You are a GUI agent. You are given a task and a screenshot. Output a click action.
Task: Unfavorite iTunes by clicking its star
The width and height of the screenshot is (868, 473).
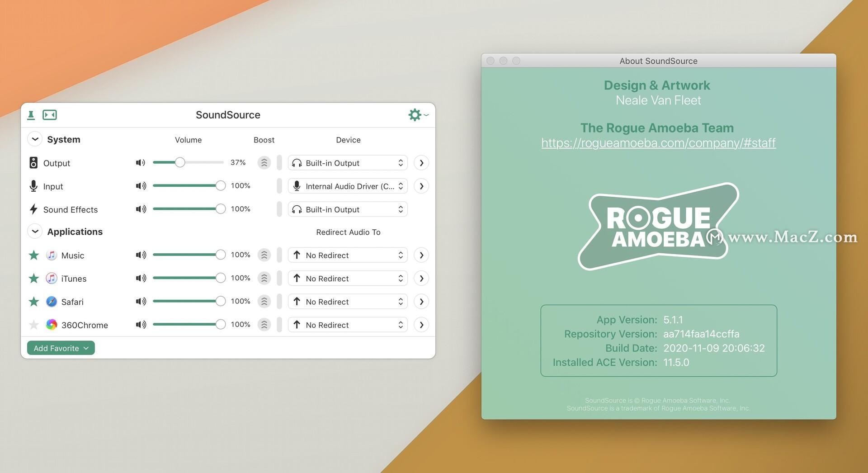click(34, 279)
